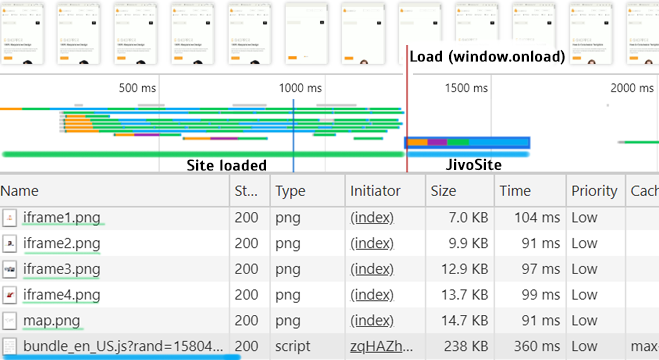Click the 104 ms time cell
Image resolution: width=659 pixels, height=360 pixels.
click(x=530, y=218)
